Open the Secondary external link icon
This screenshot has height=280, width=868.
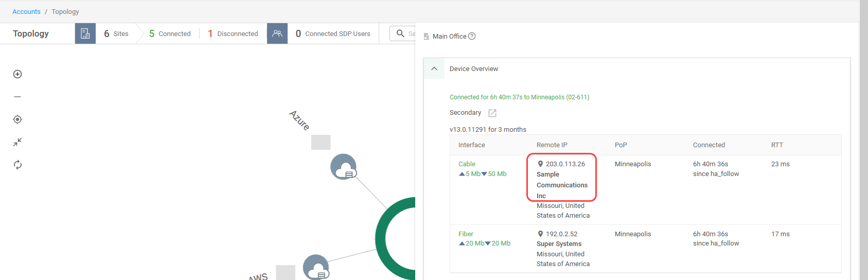[492, 113]
